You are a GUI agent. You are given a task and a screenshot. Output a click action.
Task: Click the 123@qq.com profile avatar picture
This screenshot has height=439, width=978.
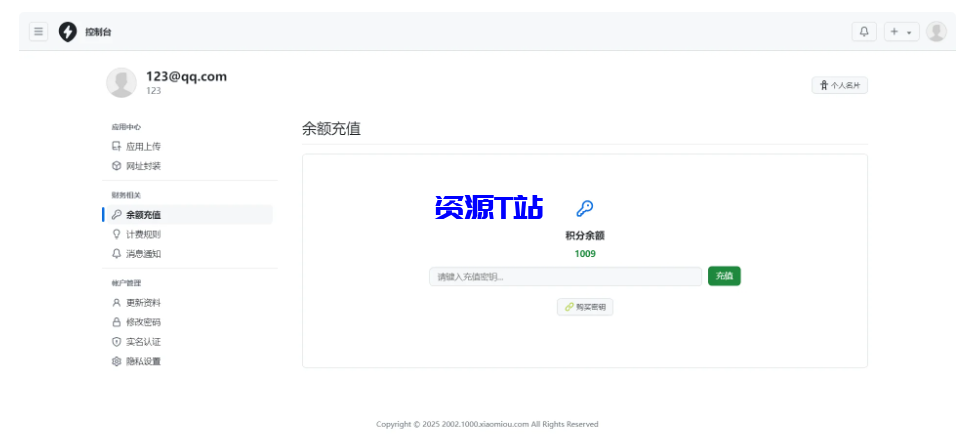pos(121,83)
